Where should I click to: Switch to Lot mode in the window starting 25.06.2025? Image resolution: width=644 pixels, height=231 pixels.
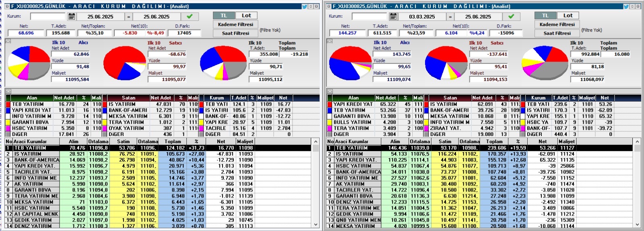pyautogui.click(x=246, y=15)
